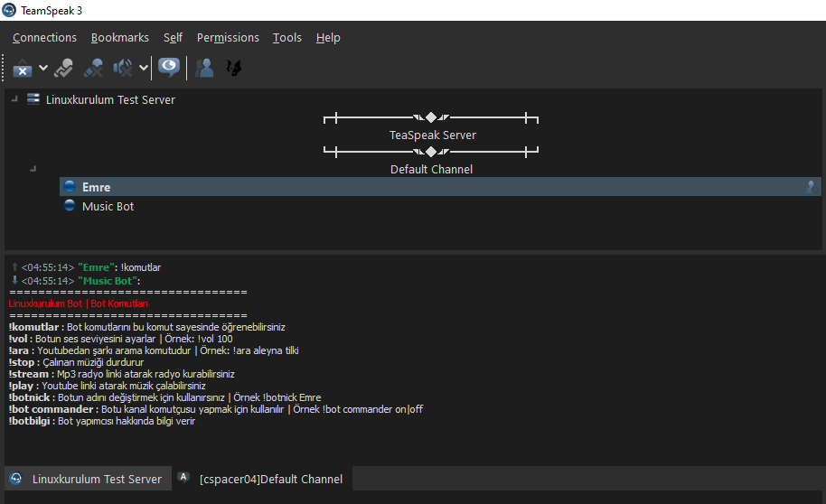This screenshot has height=504, width=826.
Task: Switch to the Linuxkurulum Test Server chat tab
Action: click(88, 479)
